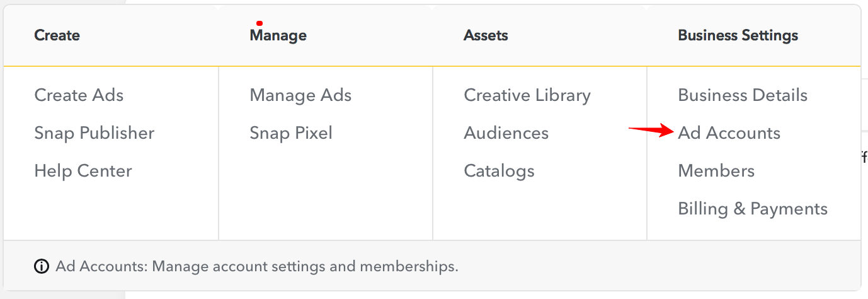Click the Assets menu heading

point(486,35)
